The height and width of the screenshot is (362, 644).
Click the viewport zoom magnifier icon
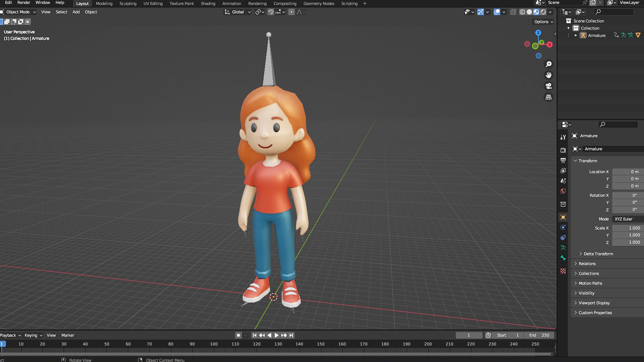[549, 64]
